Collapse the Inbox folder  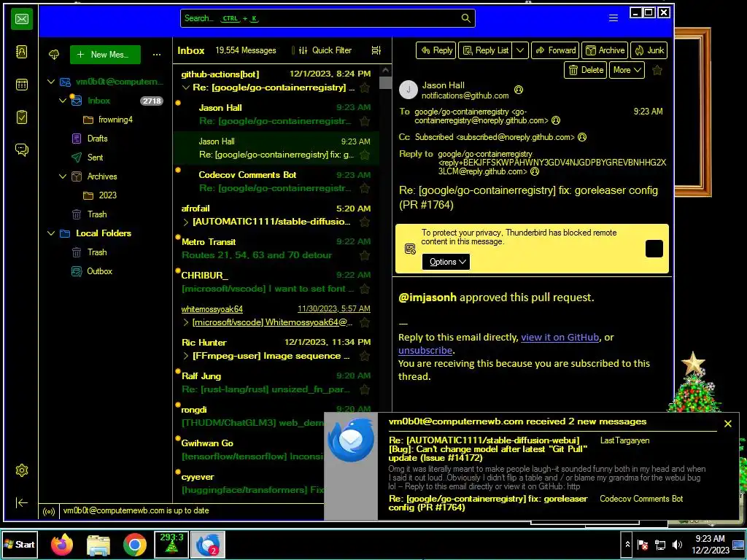tap(63, 101)
